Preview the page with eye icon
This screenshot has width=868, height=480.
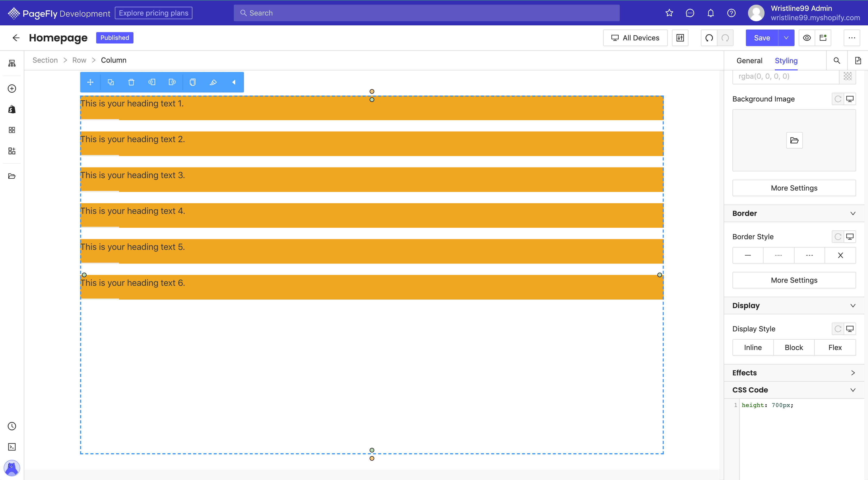point(807,38)
